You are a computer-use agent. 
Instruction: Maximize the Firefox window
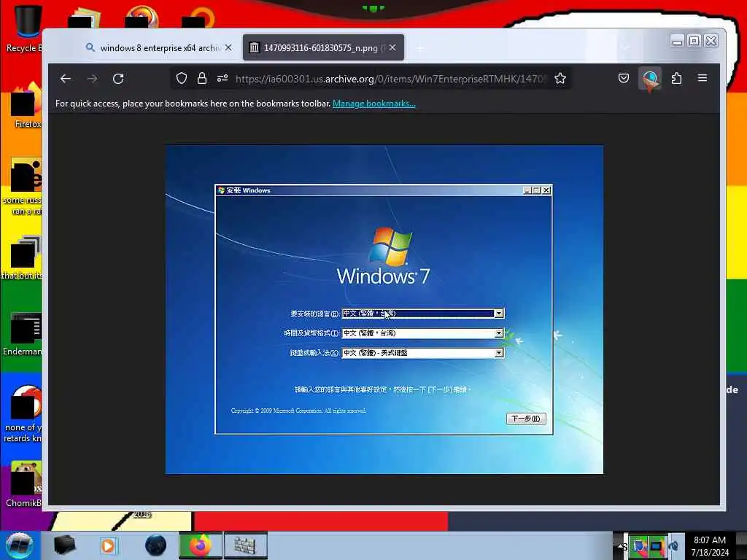[694, 42]
